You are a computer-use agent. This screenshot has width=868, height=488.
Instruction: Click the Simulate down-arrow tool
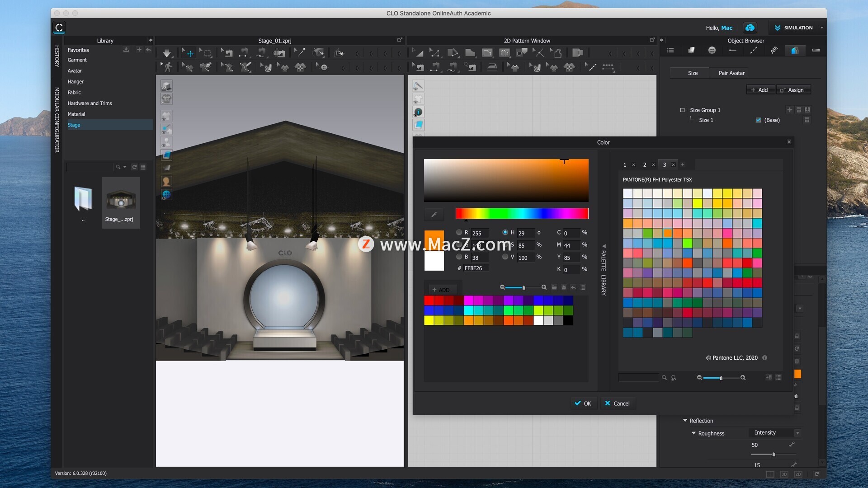[x=167, y=53]
